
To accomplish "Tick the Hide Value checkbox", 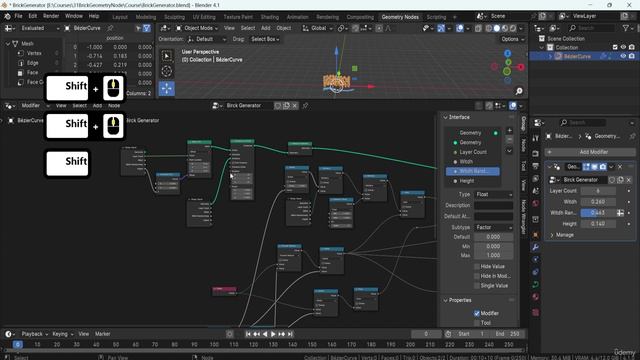I will 477,267.
